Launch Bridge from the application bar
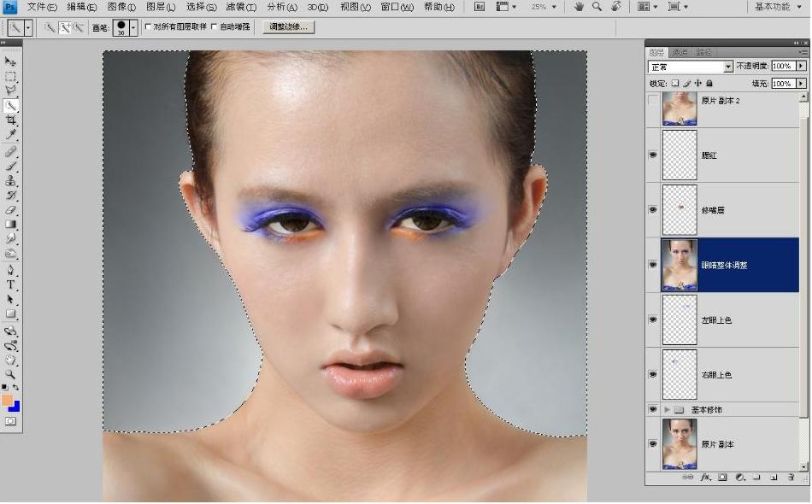Screen dimensions: 812x504 [480, 7]
